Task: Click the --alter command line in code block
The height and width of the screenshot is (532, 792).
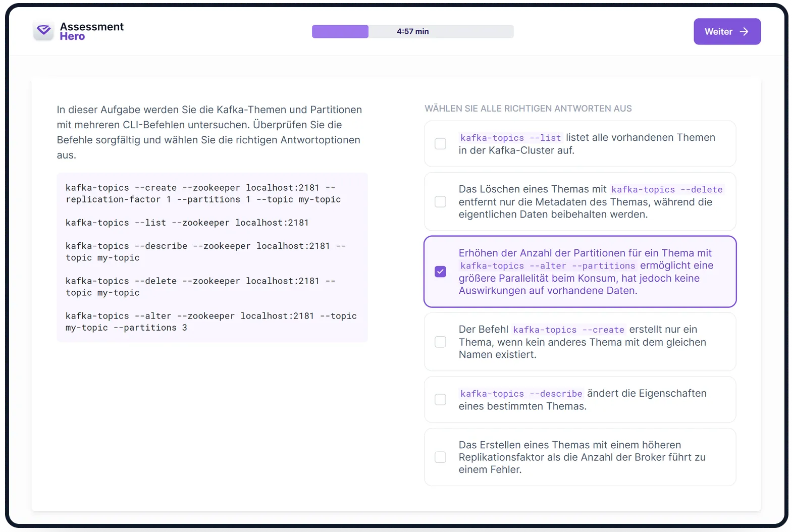Action: [210, 322]
